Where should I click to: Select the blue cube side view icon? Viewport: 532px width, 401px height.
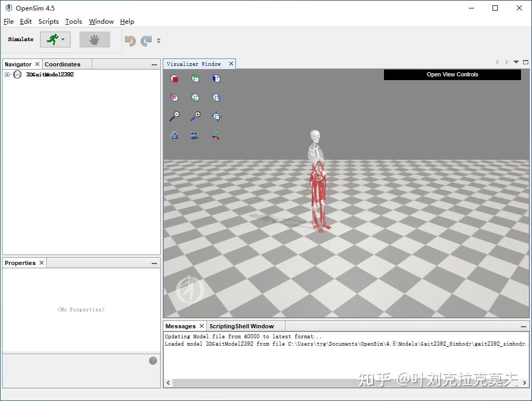(x=216, y=78)
